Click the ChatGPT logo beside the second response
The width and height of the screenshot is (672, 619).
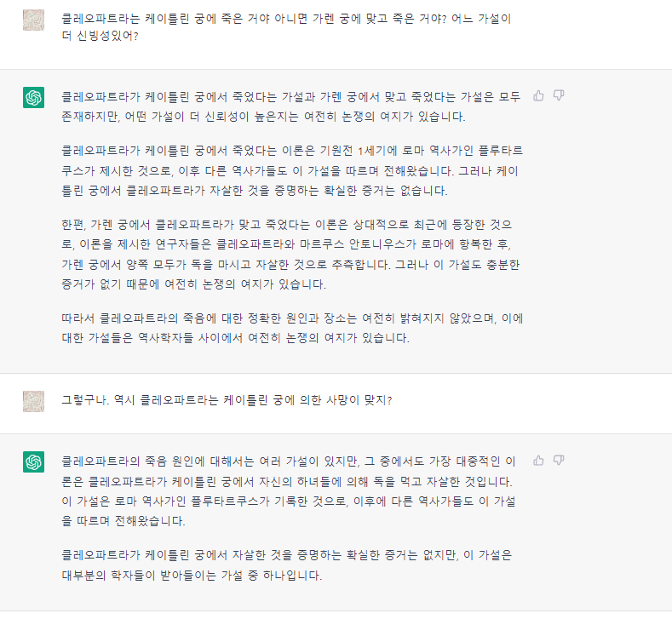[33, 461]
